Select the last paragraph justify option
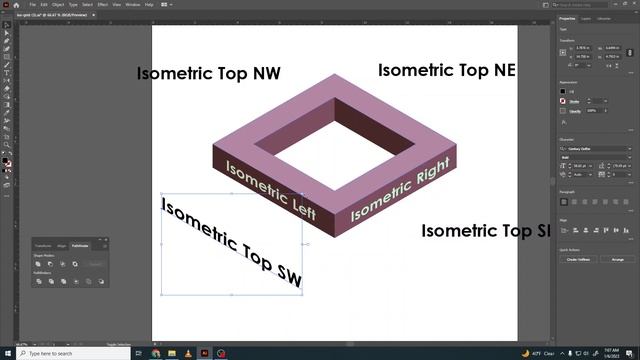640x360 pixels. tap(626, 202)
